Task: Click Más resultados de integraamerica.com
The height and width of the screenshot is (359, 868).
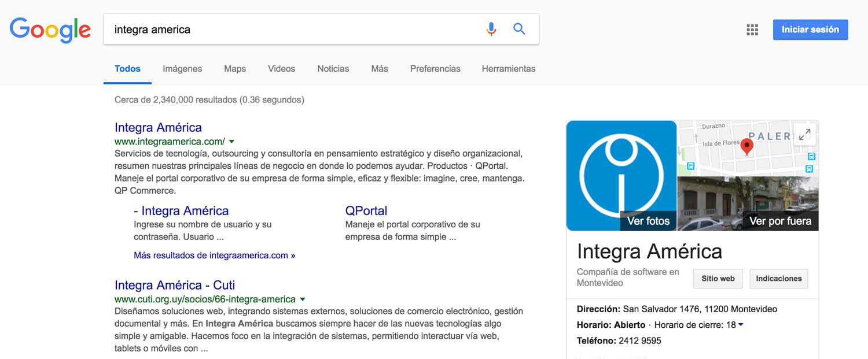Action: 214,255
